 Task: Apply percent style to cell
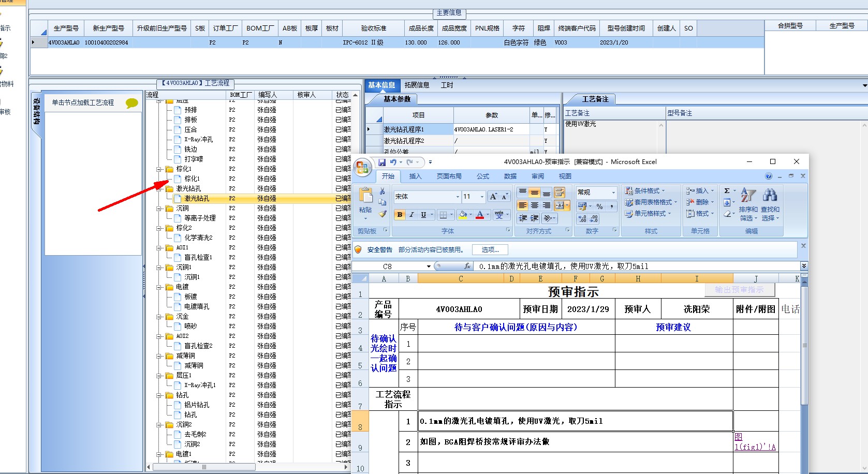click(599, 206)
